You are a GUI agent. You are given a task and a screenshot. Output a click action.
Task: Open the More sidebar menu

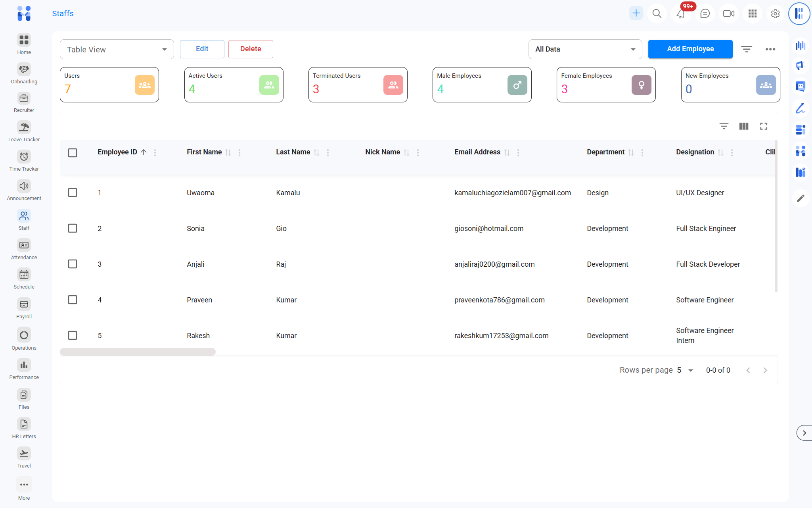point(24,485)
